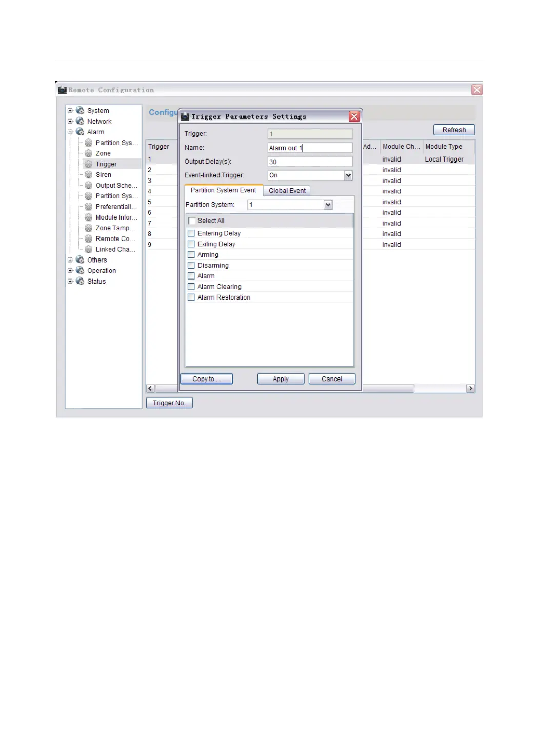Click the Status globe icon
Viewport: 538px width, 756px height.
[80, 281]
